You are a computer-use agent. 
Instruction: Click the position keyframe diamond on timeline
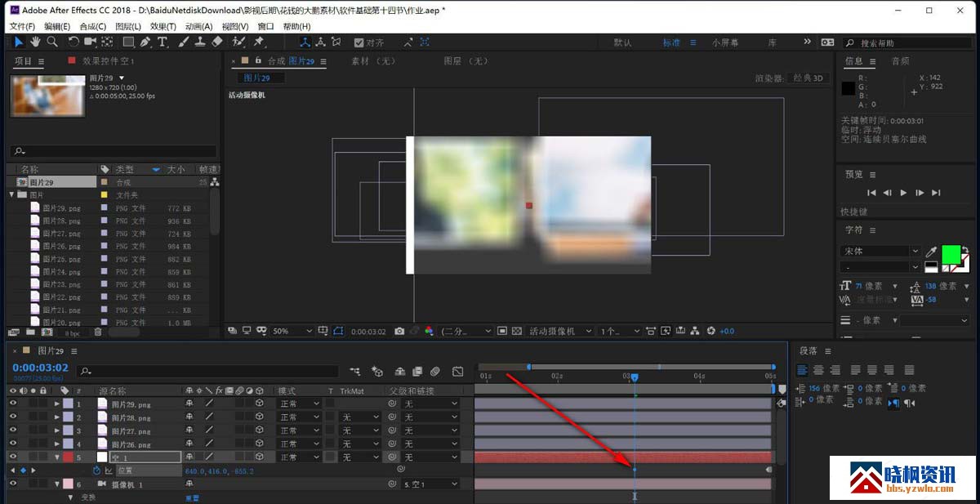click(635, 470)
